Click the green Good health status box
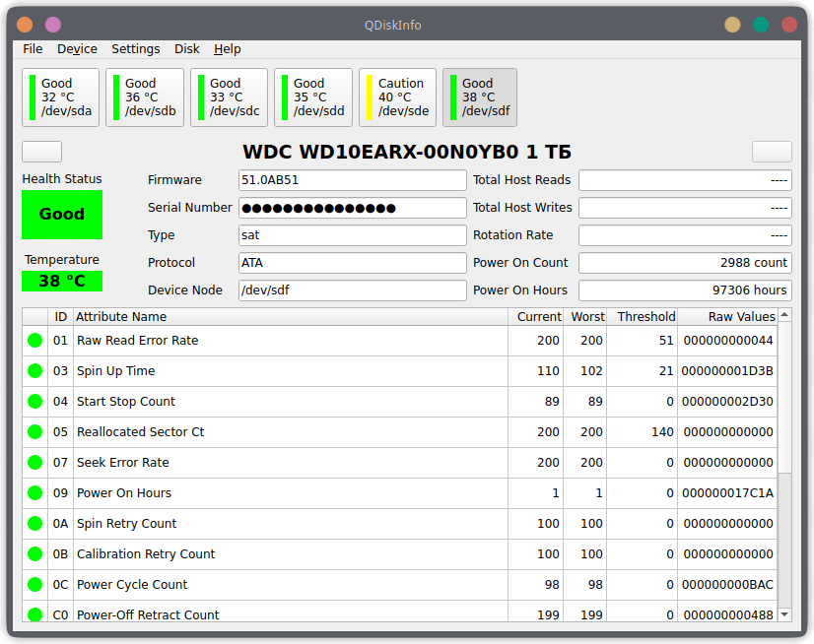 point(62,215)
